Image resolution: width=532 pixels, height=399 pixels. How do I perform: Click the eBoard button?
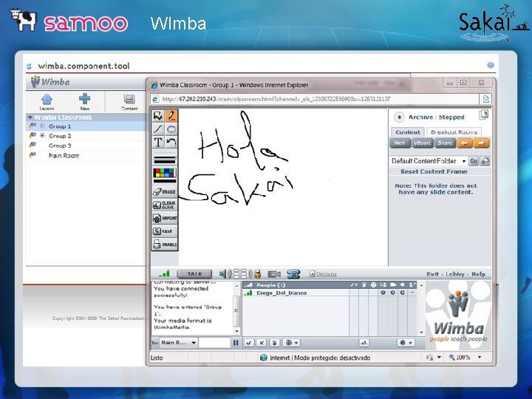click(423, 143)
